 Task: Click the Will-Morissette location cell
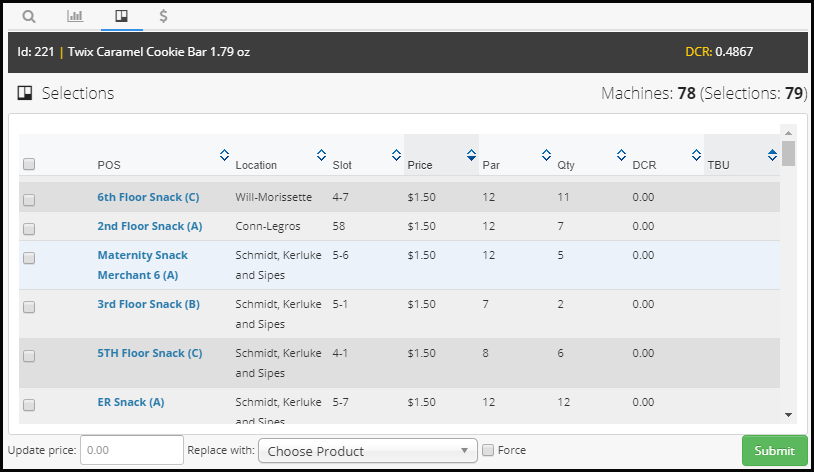(x=274, y=197)
